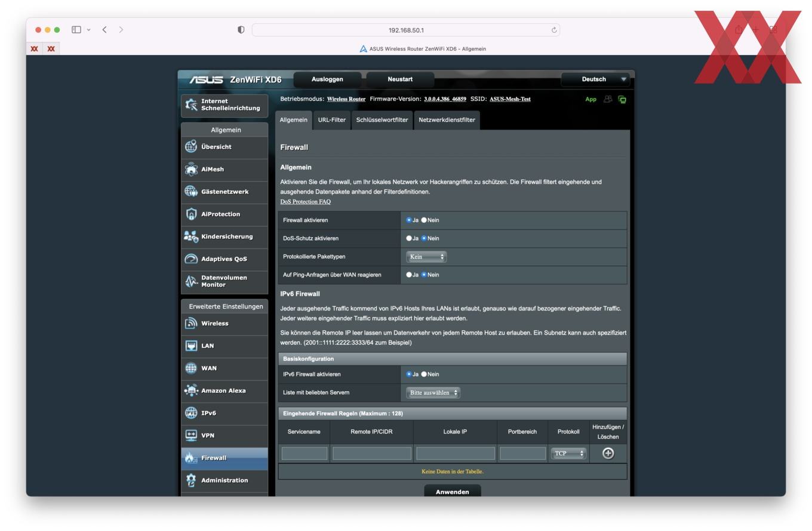Open the Firewall menu entry
This screenshot has width=812, height=531.
pos(224,458)
